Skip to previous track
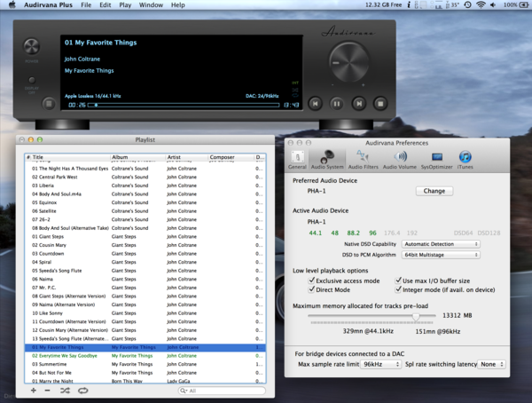 pyautogui.click(x=315, y=104)
